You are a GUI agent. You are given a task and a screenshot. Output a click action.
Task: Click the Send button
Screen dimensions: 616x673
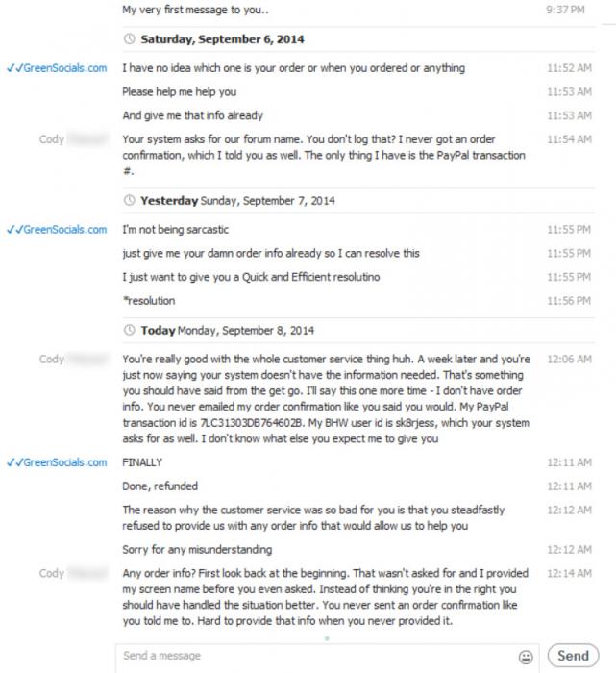573,656
